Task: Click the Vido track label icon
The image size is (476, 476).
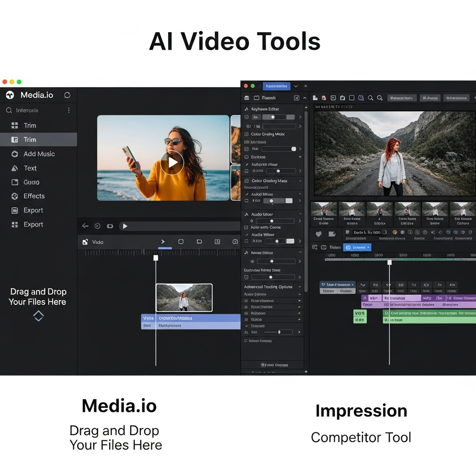Action: click(85, 242)
